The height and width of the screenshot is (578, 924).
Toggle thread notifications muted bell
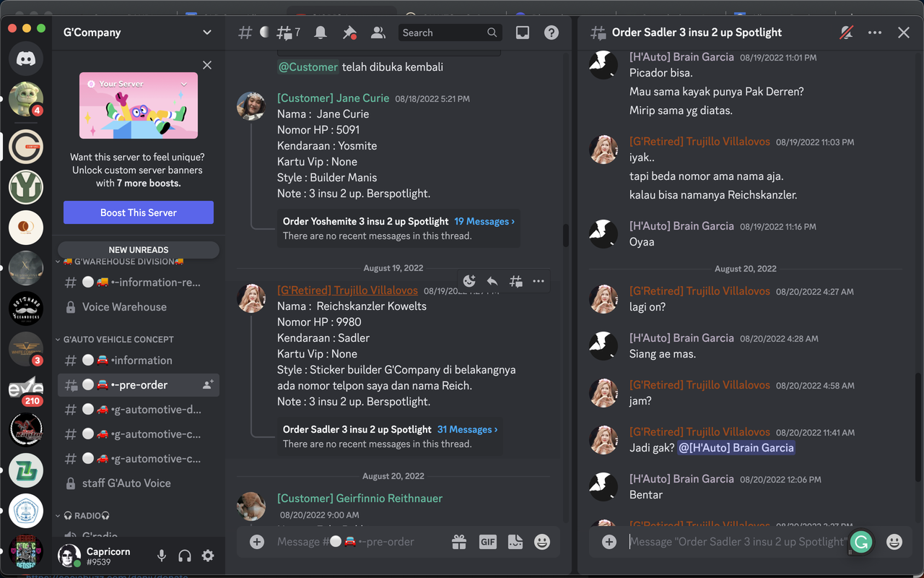(x=846, y=33)
